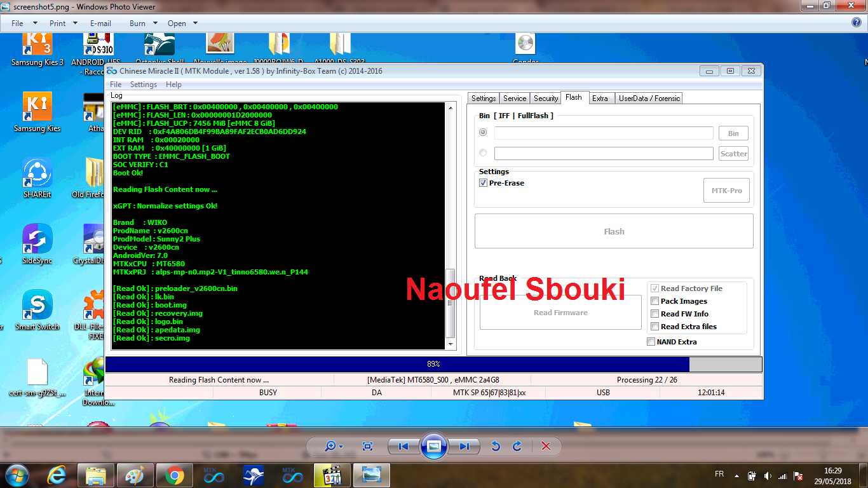
Task: Uncheck the Pre-Erase checkbox
Action: pyautogui.click(x=484, y=183)
